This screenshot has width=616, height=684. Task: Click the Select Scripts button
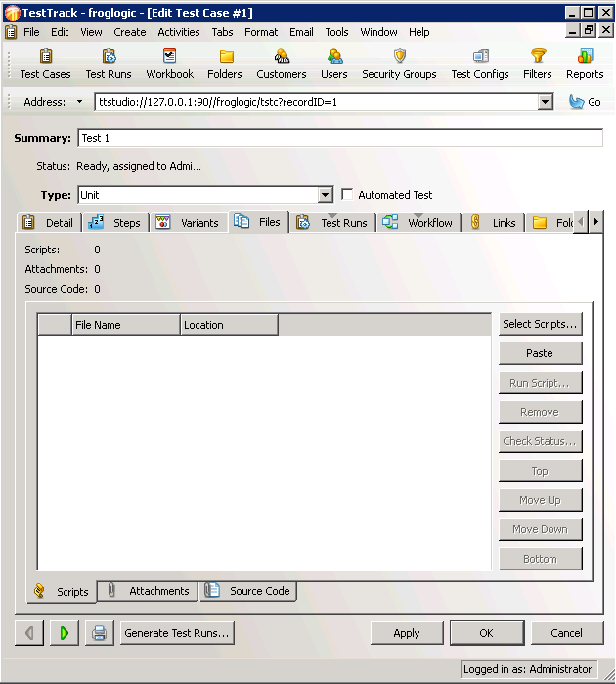click(540, 324)
